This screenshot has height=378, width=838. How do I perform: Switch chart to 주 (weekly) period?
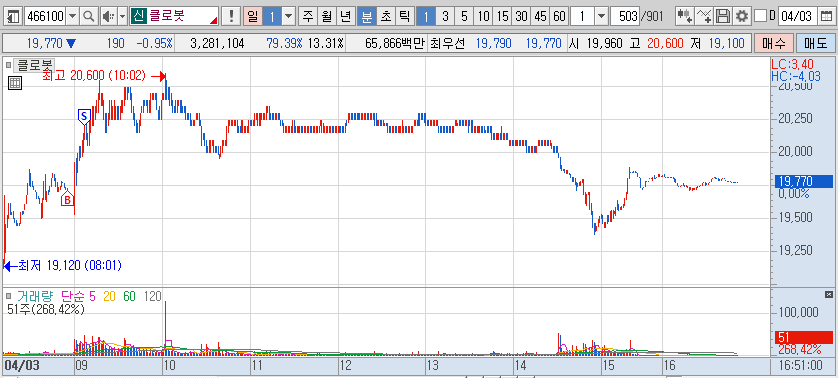307,17
